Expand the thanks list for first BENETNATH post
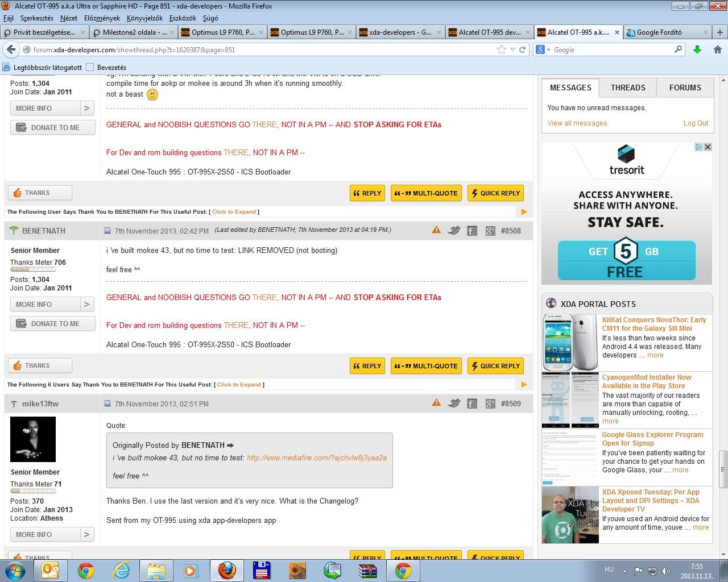 [234, 212]
